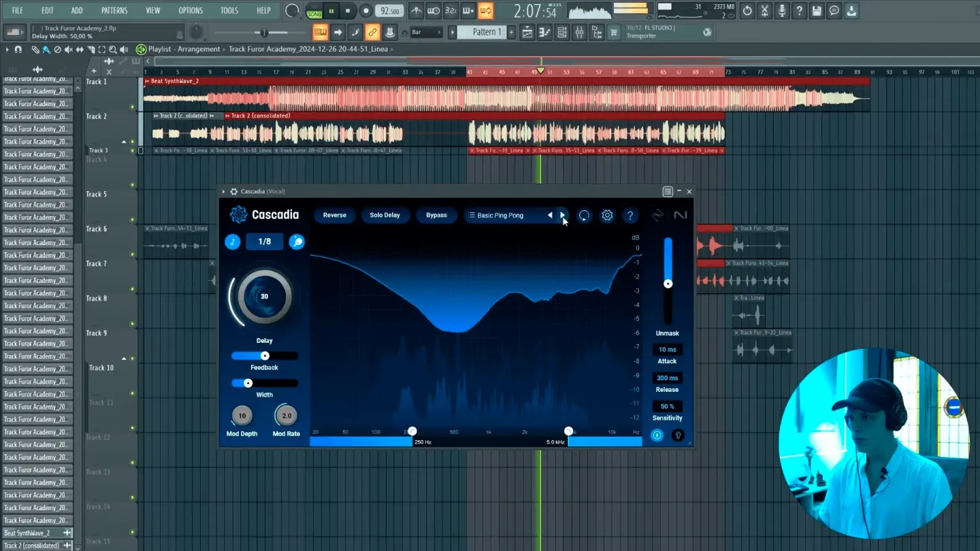Open the TOOLS menu
This screenshot has height=551, width=980.
click(x=229, y=10)
